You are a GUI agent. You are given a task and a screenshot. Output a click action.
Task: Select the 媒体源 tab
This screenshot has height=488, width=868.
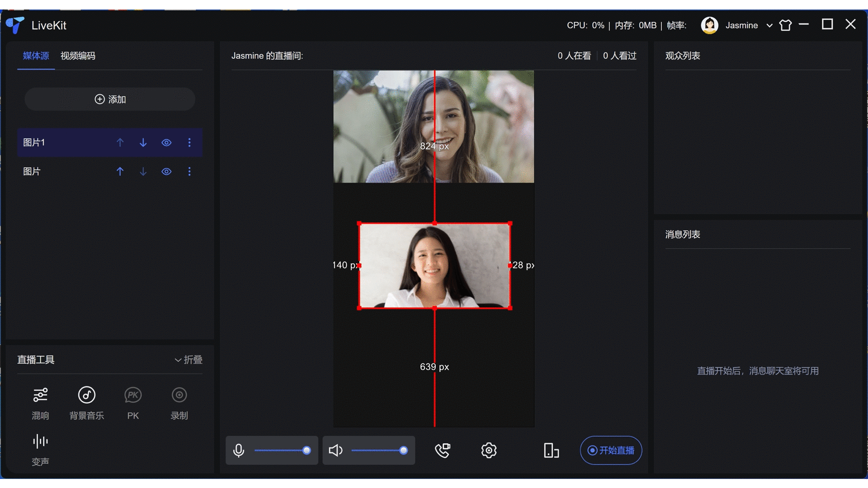click(x=36, y=56)
